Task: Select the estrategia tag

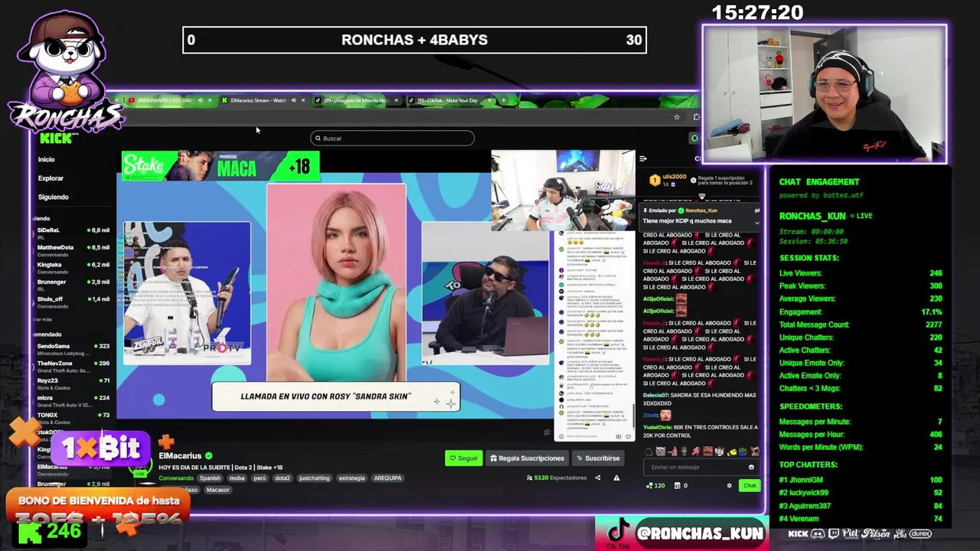Action: (x=351, y=478)
